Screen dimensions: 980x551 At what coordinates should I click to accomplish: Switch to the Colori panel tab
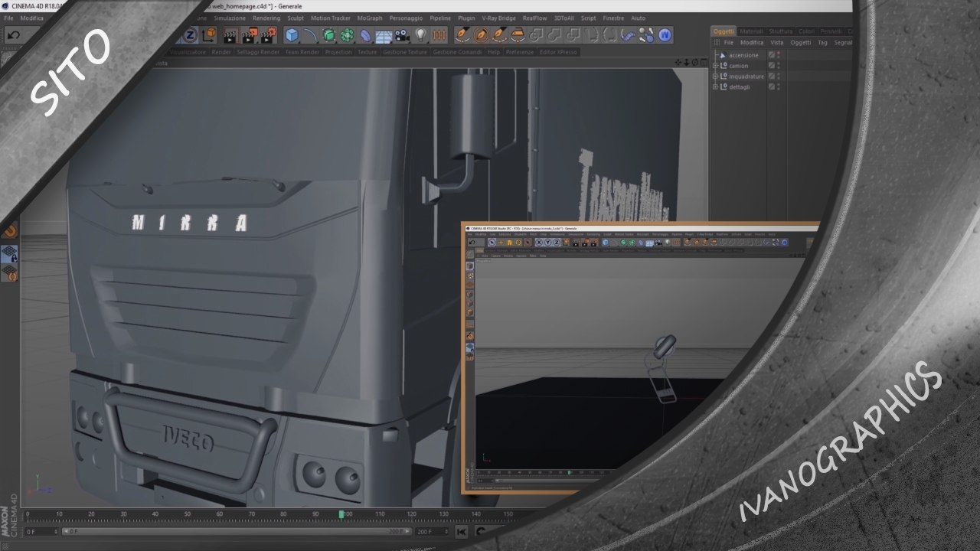tap(807, 31)
